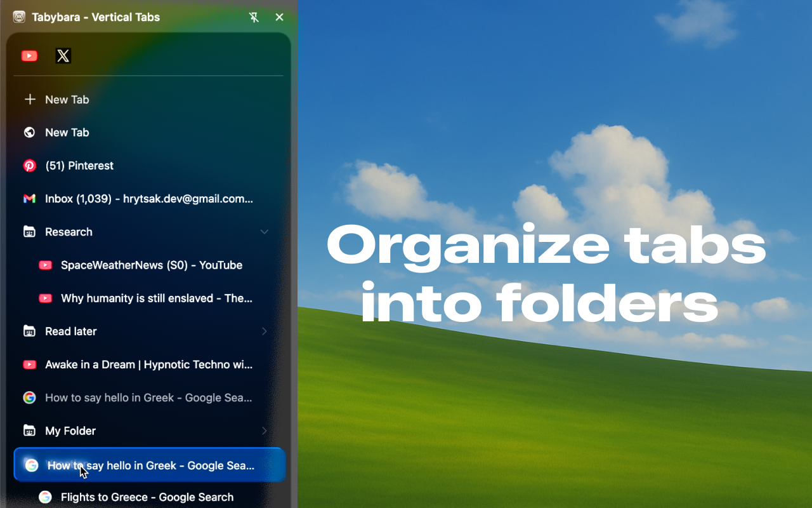The image size is (812, 508).
Task: Open the pinned YouTube shortcut
Action: [x=29, y=56]
